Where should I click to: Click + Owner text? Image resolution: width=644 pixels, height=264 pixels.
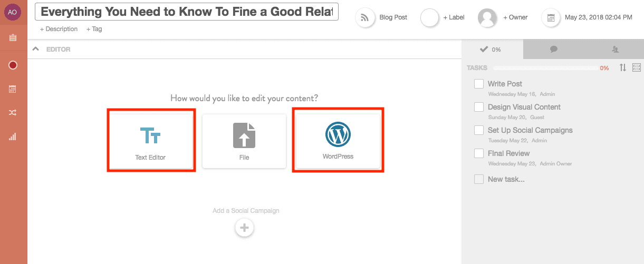tap(514, 17)
